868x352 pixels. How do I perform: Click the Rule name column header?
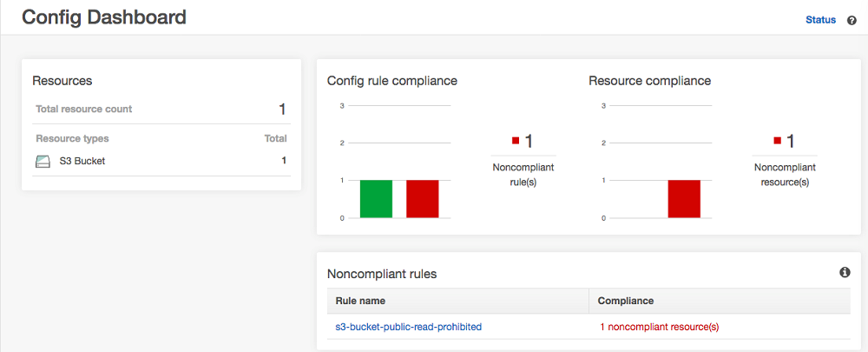(x=360, y=301)
